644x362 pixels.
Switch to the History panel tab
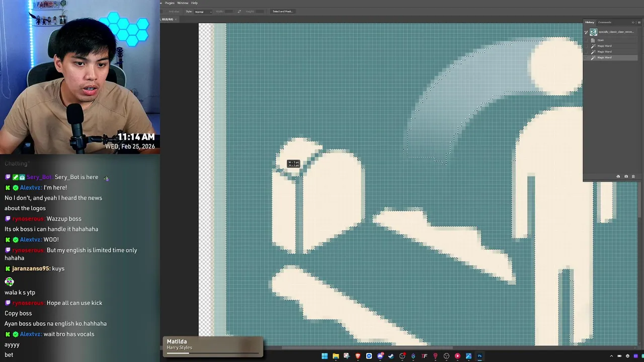click(x=590, y=22)
